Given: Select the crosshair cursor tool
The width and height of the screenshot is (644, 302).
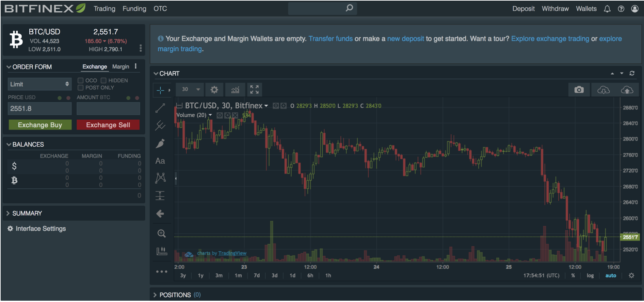Looking at the screenshot, I should pyautogui.click(x=160, y=90).
